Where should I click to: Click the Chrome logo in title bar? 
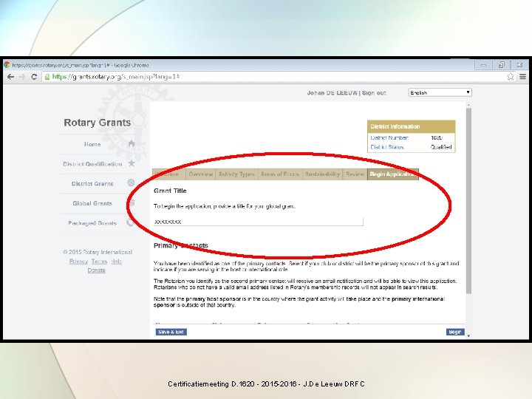click(7, 65)
